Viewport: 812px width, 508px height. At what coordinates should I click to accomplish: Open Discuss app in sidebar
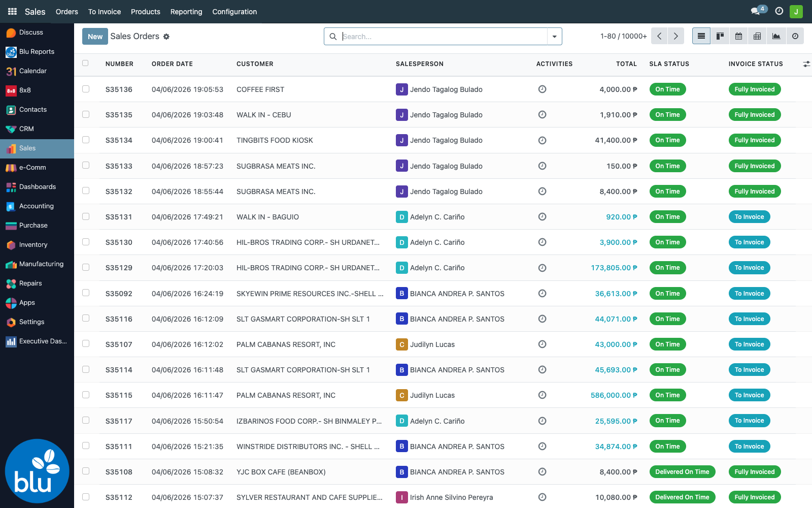point(37,33)
